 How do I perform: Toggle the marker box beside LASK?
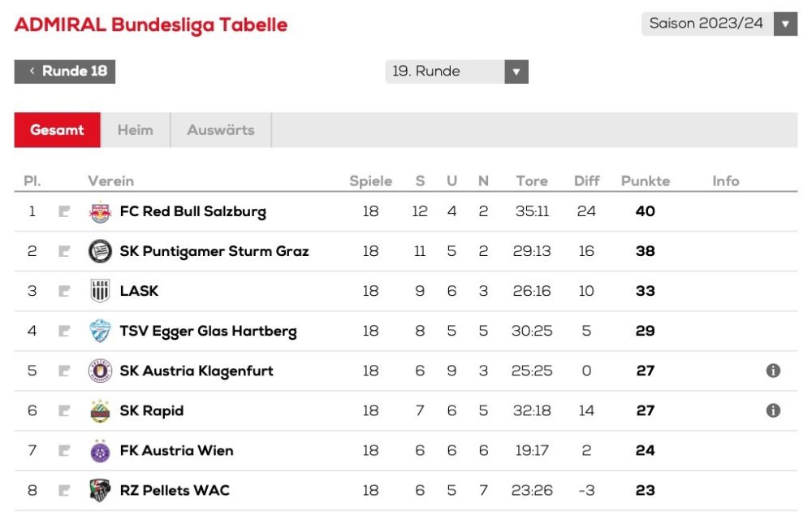point(64,292)
